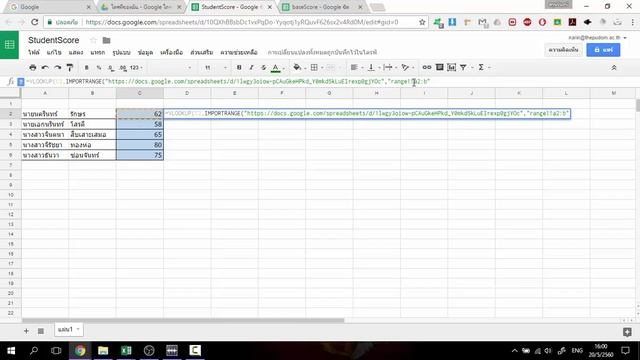Open the Windows Start menu
The width and height of the screenshot is (640, 360).
pyautogui.click(x=11, y=350)
